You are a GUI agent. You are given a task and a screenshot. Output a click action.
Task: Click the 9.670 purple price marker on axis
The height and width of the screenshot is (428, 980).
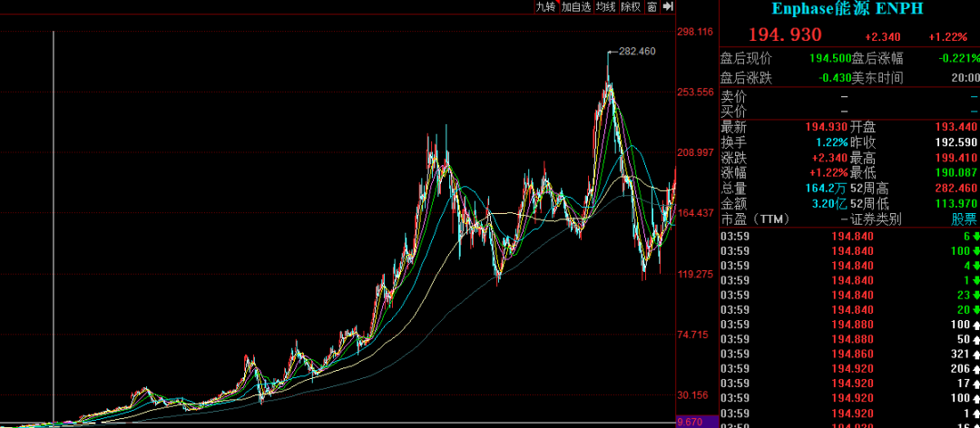[690, 423]
